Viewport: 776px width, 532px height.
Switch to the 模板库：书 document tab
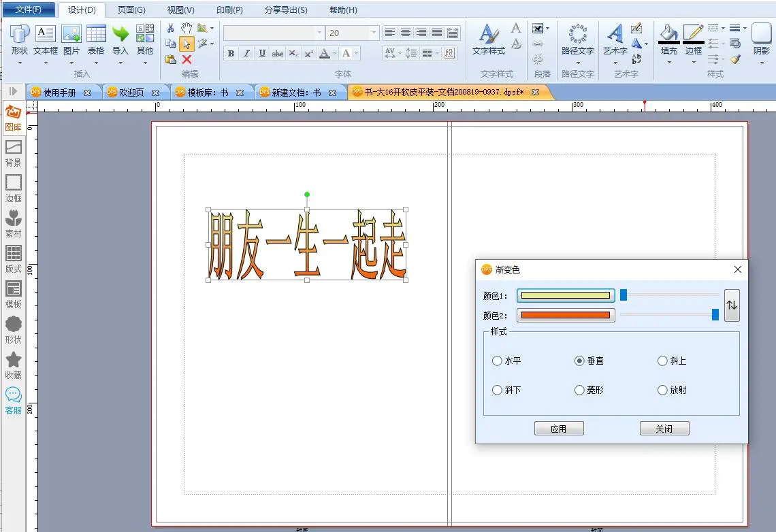208,93
